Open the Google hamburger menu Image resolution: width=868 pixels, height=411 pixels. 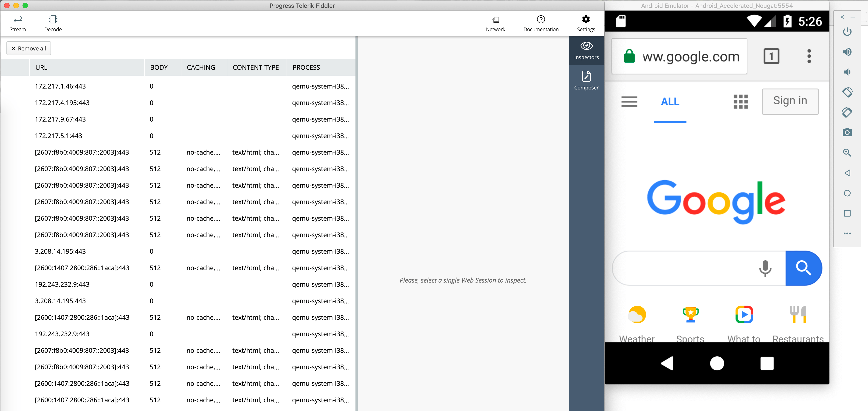tap(629, 101)
